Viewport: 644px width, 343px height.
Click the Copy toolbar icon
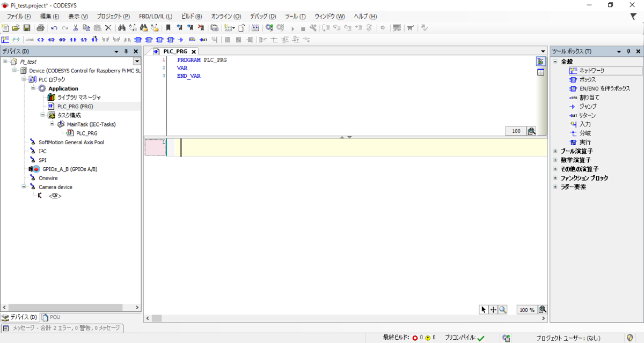point(86,28)
